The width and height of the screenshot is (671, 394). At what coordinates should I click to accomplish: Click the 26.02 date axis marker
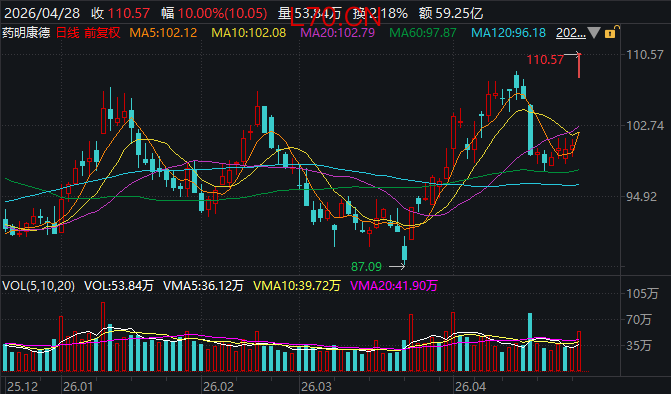[219, 387]
